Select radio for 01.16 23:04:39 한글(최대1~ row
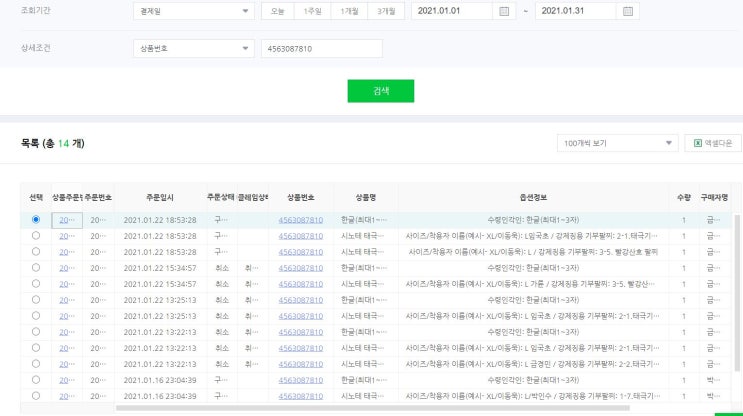This screenshot has width=743, height=416. (x=36, y=380)
